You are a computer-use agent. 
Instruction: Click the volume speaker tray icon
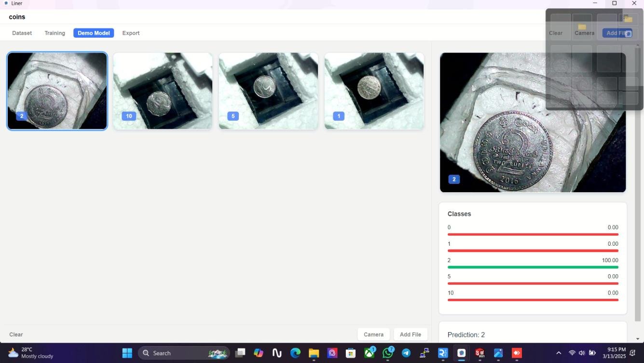click(x=582, y=353)
